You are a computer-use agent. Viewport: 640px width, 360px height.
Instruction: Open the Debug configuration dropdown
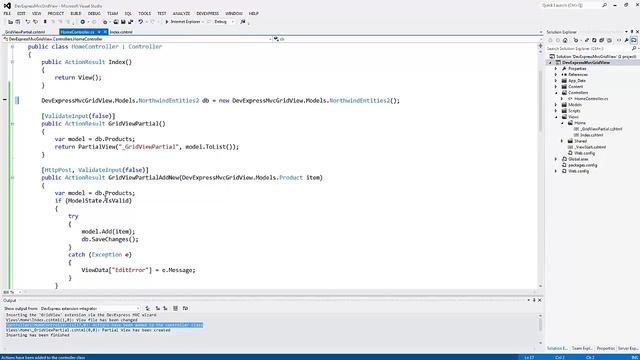point(233,22)
